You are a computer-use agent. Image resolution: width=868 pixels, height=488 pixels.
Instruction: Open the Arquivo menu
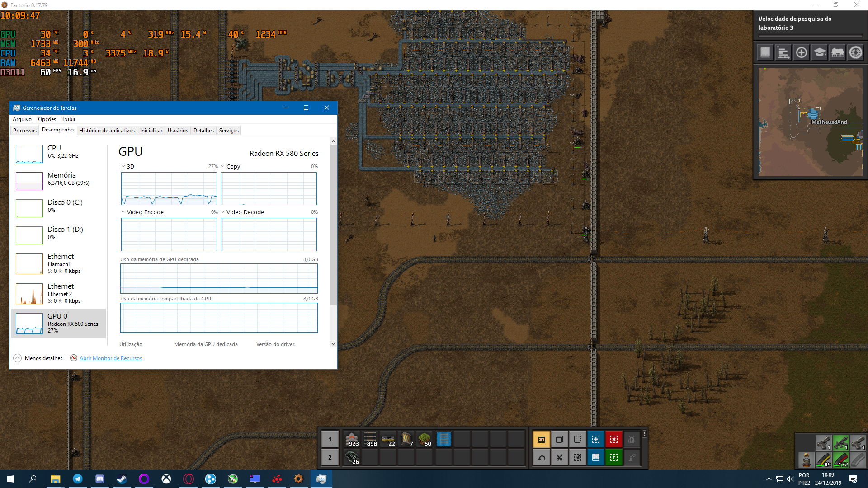[22, 119]
